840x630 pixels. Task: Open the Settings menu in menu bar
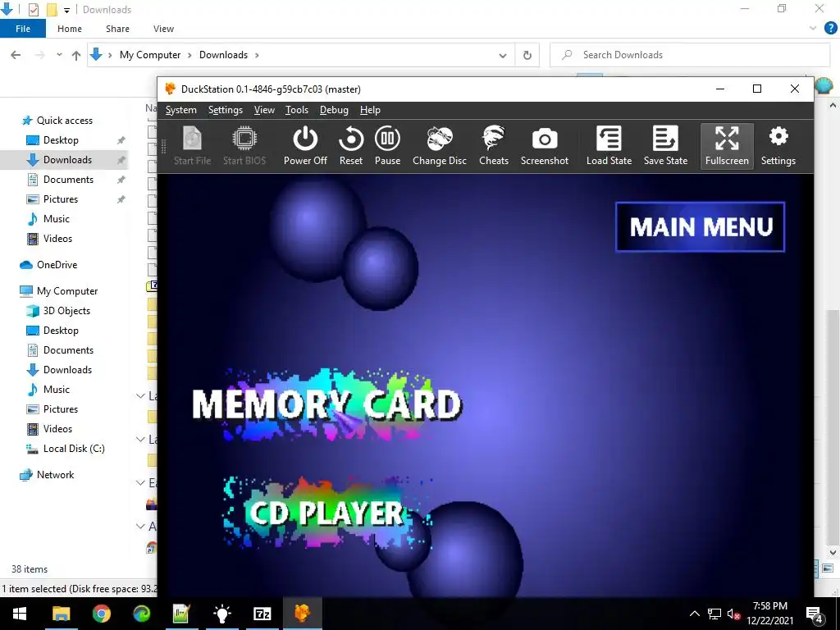click(225, 110)
